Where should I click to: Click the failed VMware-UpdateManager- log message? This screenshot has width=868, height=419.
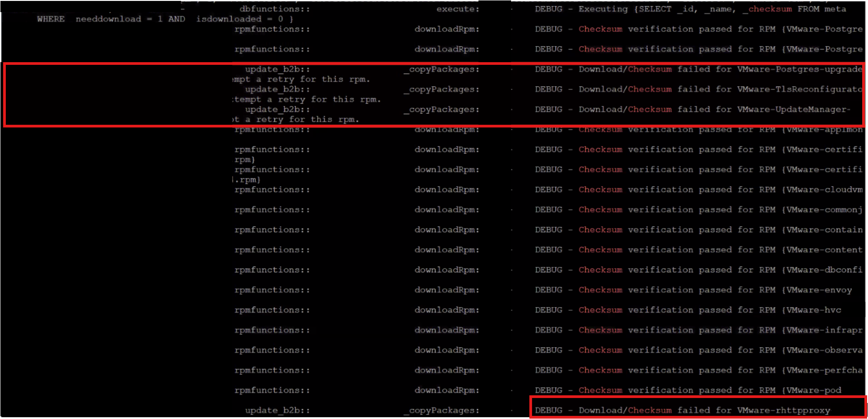coord(714,110)
